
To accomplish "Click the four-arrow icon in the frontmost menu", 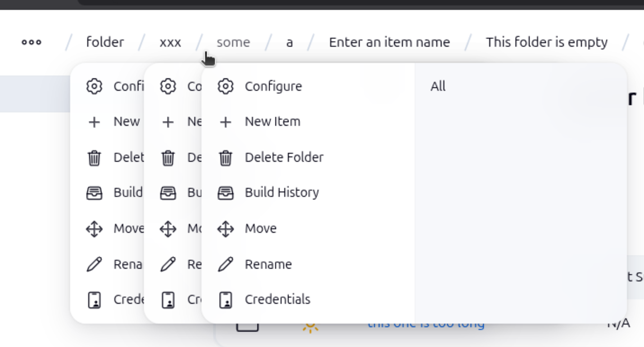I will (x=226, y=229).
